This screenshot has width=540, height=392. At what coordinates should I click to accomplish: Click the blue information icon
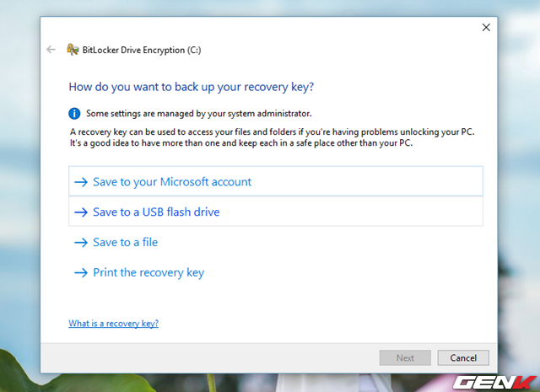74,113
